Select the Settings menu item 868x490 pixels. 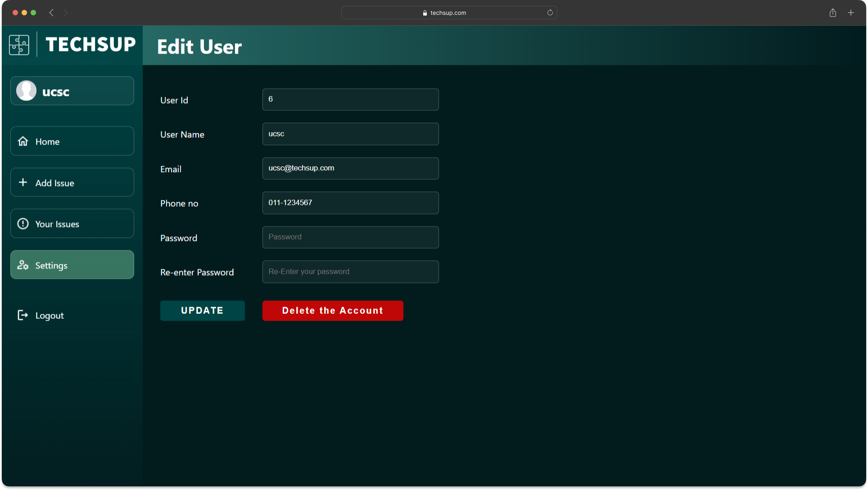click(72, 265)
